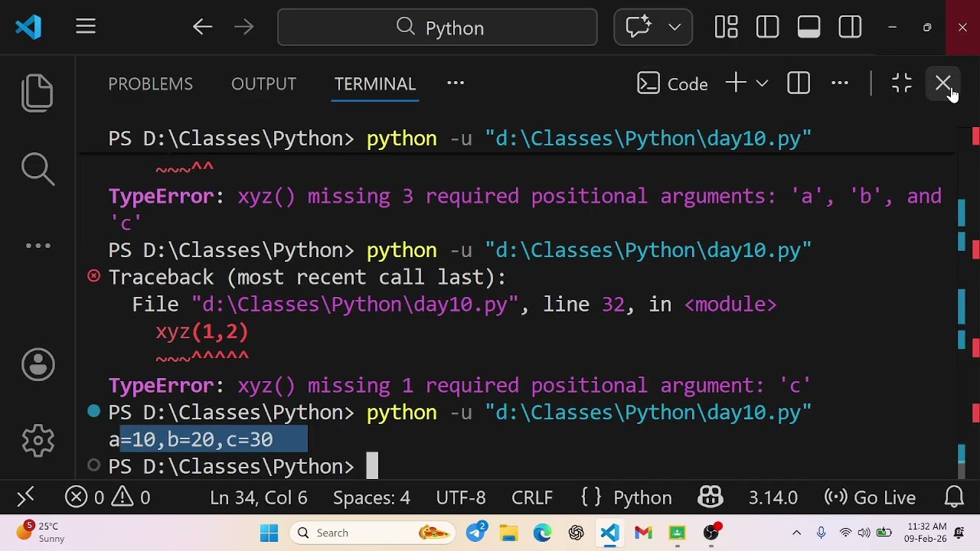Open the Search view in activity bar

click(38, 169)
